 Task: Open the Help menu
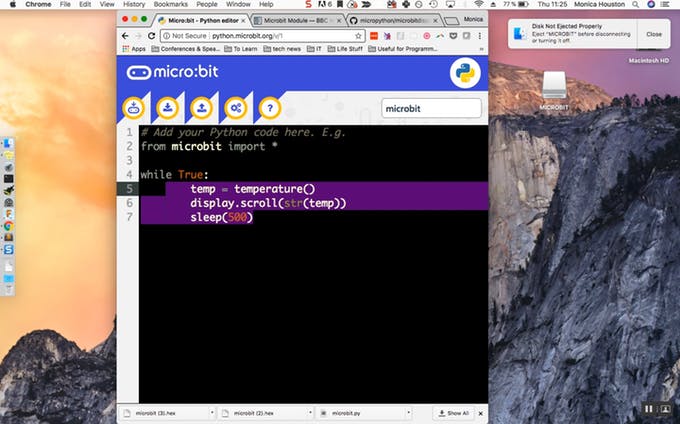tap(266, 4)
